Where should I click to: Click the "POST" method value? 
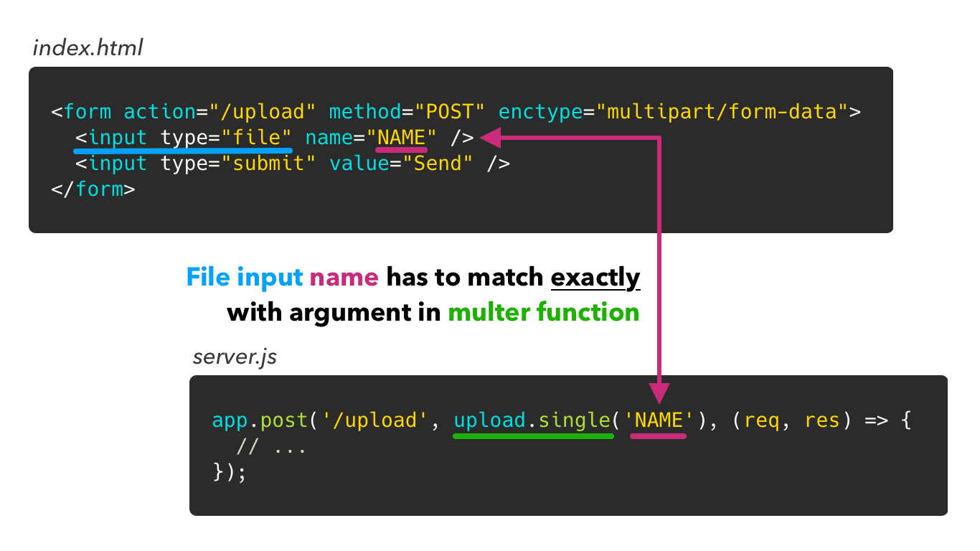450,113
